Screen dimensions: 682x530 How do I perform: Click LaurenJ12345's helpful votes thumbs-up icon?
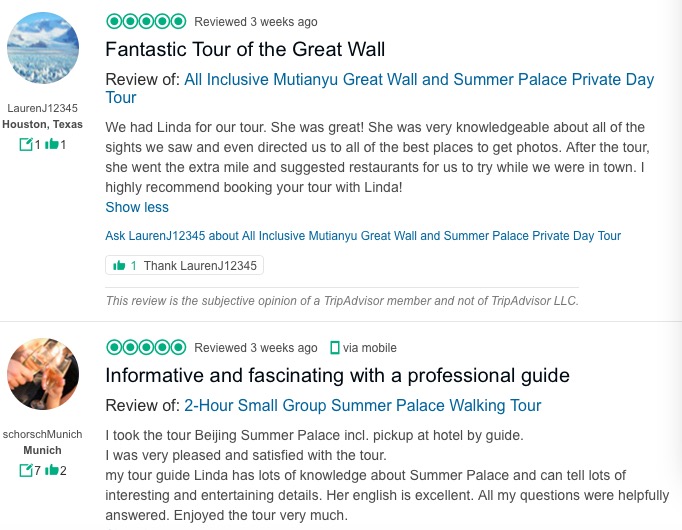pyautogui.click(x=51, y=145)
